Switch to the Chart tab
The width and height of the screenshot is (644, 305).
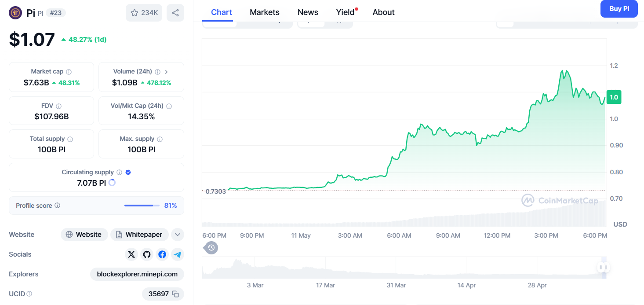(222, 12)
